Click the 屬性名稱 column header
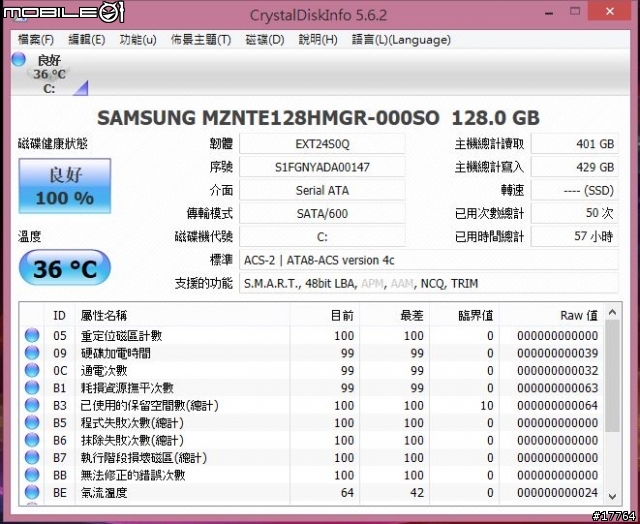Viewport: 640px width, 524px height. pyautogui.click(x=182, y=315)
